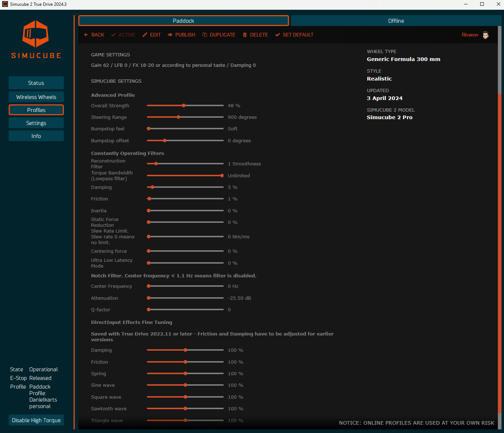
Task: Click the Spring slider
Action: 185,373
